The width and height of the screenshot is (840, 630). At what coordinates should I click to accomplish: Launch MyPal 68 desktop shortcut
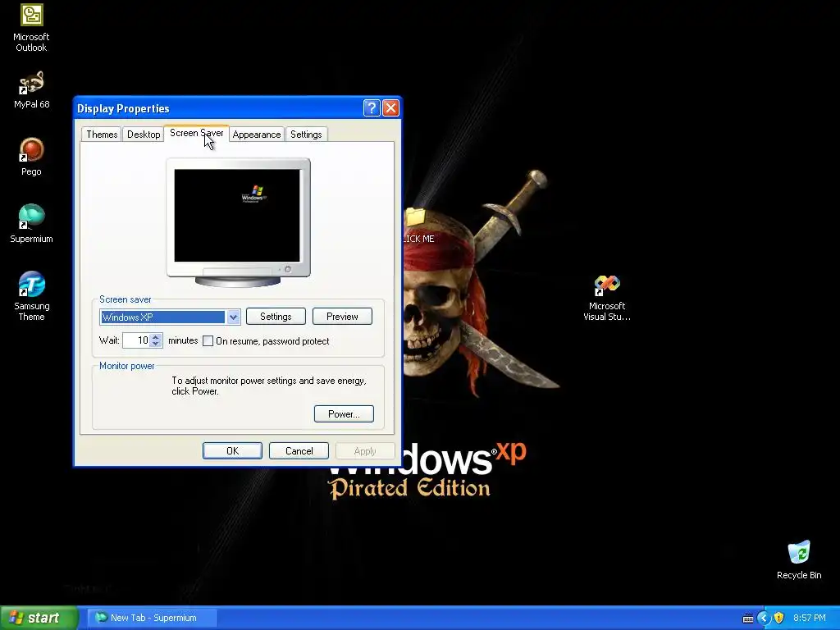(31, 90)
